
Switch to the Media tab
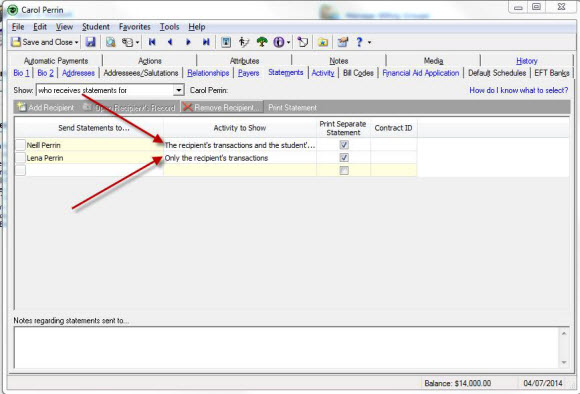433,61
